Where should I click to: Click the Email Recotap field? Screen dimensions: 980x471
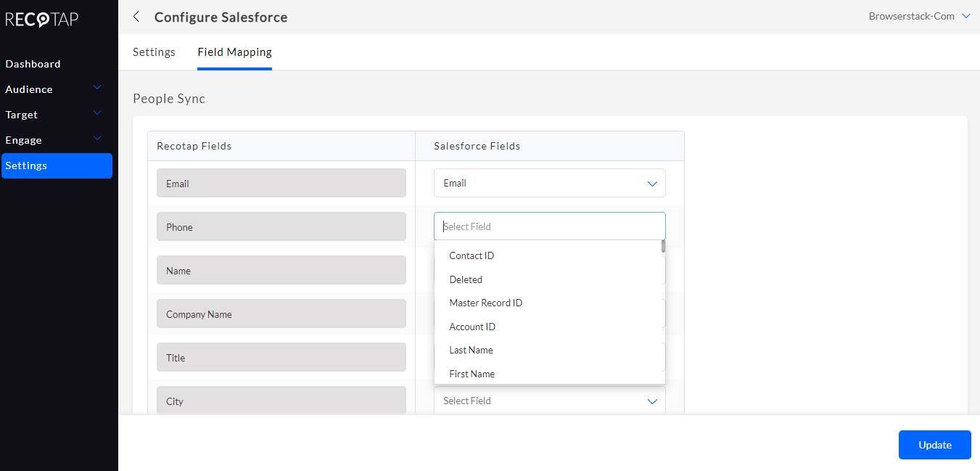[x=281, y=184]
